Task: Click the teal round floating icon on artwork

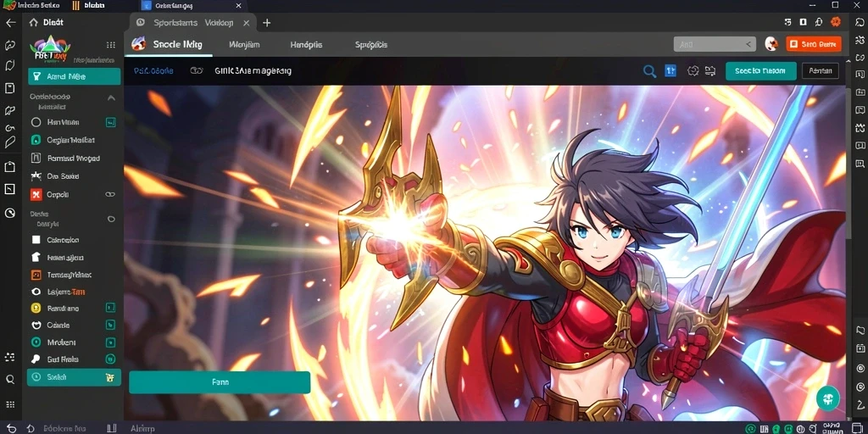Action: coord(828,398)
